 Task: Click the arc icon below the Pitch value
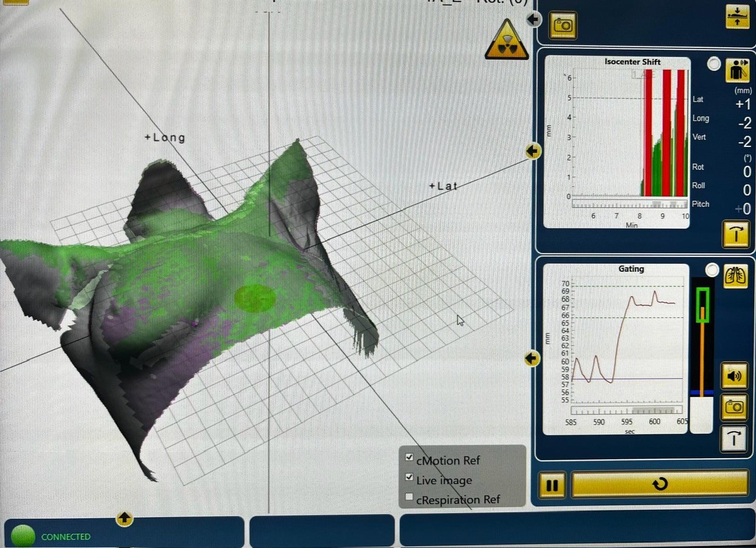pyautogui.click(x=735, y=234)
